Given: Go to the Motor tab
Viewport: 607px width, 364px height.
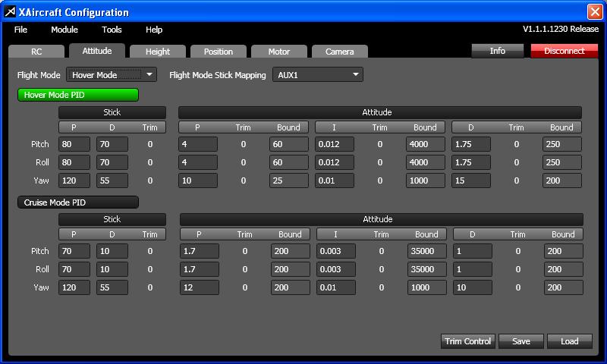Looking at the screenshot, I should (x=278, y=52).
